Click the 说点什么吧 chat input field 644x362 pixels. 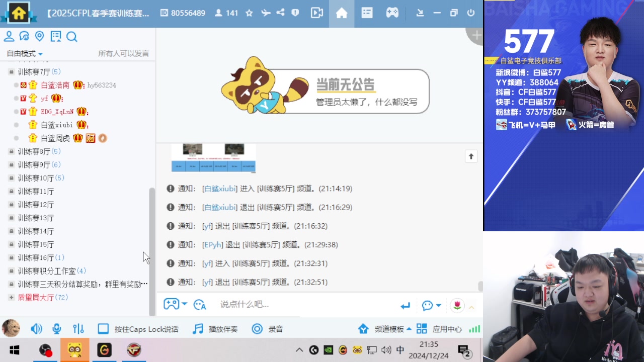point(307,305)
